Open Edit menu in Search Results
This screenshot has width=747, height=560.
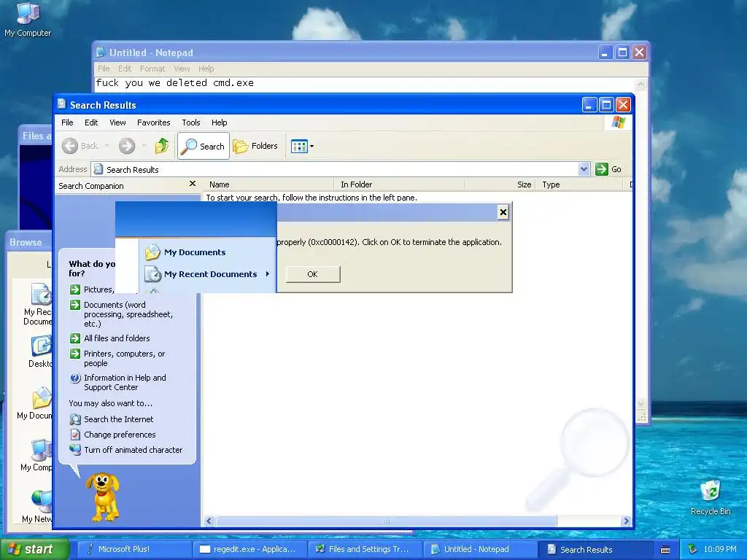pyautogui.click(x=91, y=122)
